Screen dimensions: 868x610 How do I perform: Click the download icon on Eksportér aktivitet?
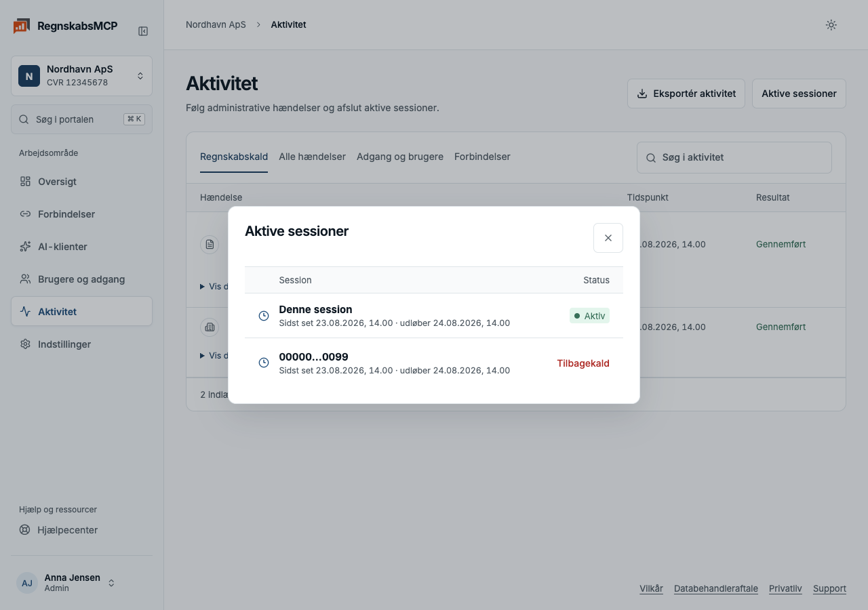(642, 94)
